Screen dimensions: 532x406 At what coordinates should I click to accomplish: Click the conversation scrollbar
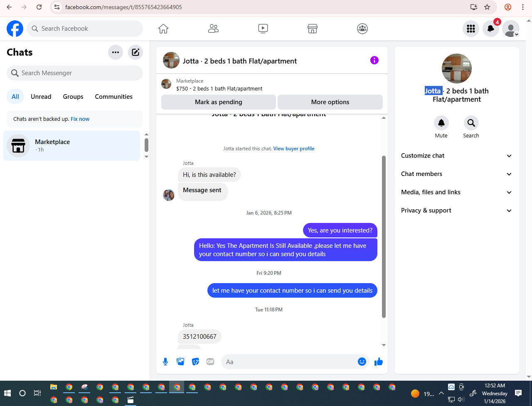[384, 237]
